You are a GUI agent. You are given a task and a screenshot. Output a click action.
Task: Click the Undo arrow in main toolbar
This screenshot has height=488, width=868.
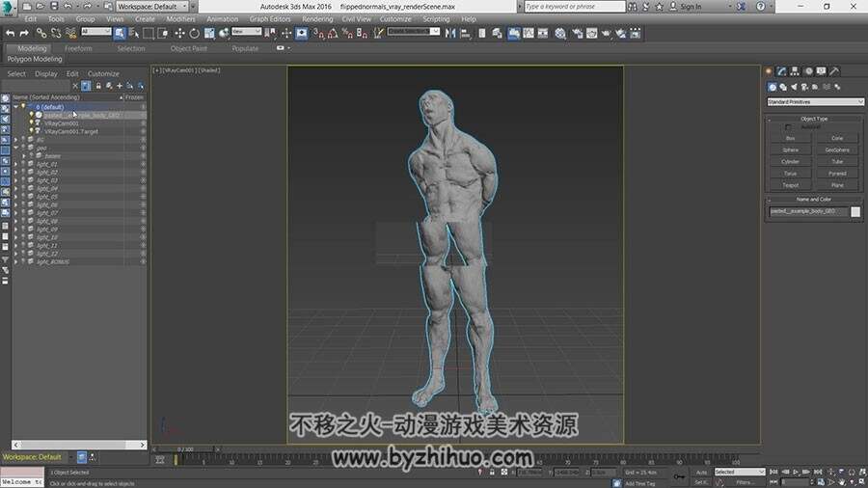[10, 33]
